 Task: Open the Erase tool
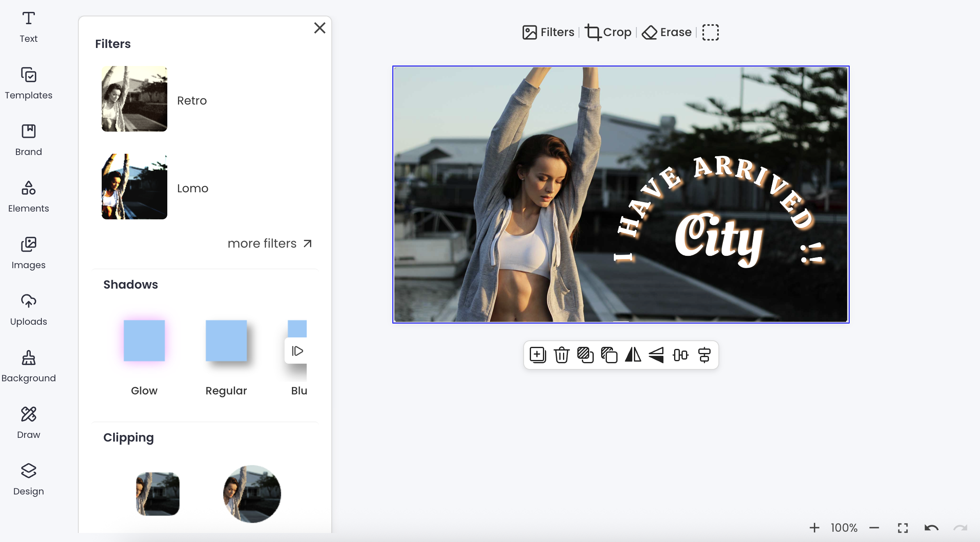667,32
